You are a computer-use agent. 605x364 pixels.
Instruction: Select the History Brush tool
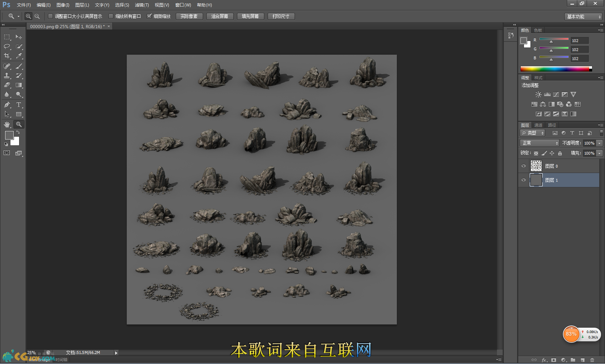click(19, 76)
